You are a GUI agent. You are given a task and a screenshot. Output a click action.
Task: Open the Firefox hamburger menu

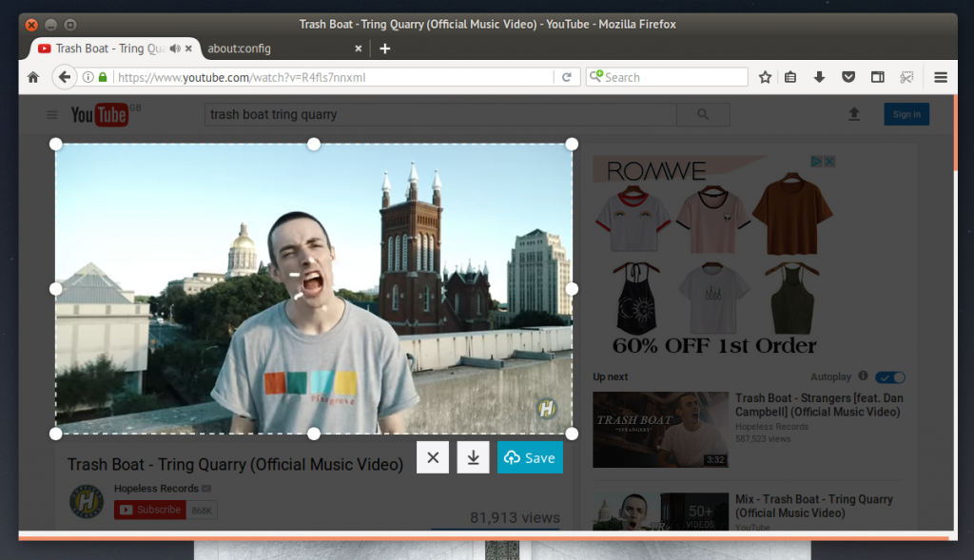941,77
